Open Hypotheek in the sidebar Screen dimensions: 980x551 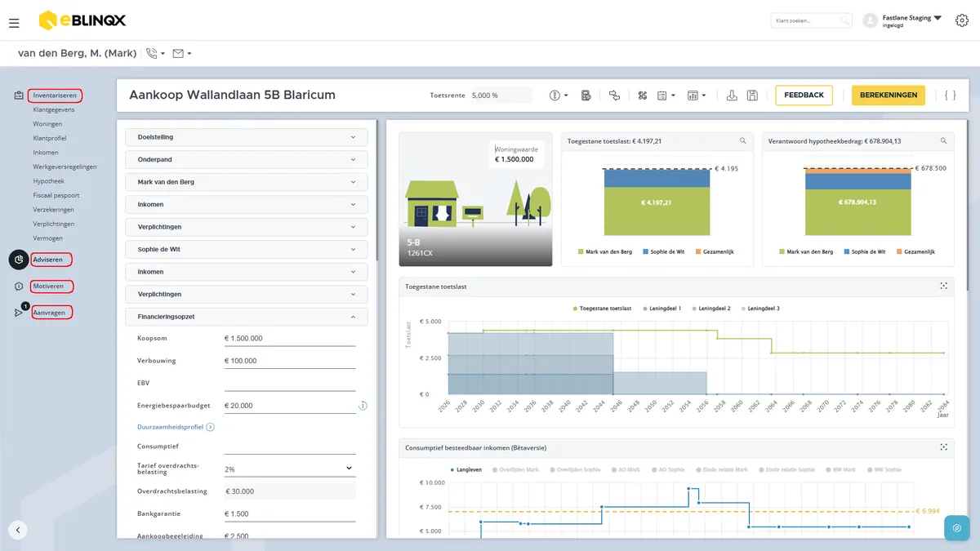tap(49, 181)
